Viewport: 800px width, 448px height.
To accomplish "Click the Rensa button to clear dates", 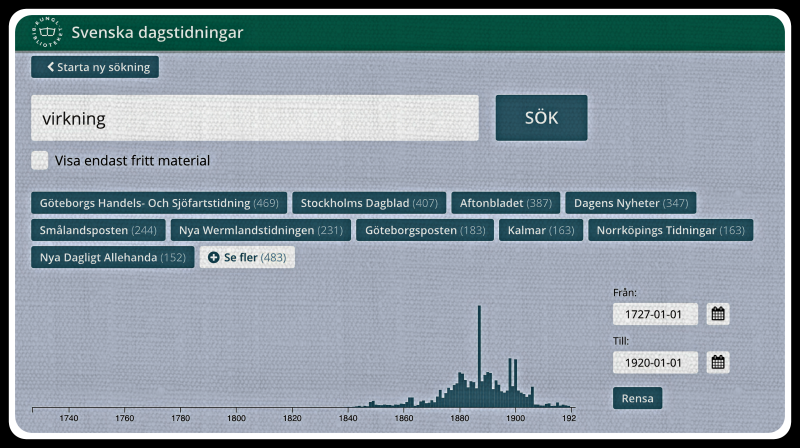I will [637, 398].
